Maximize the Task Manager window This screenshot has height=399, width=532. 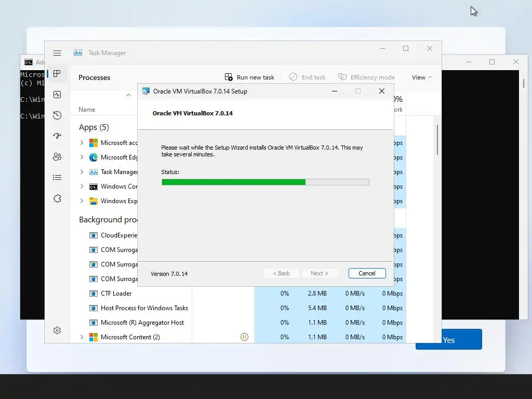[x=406, y=48]
